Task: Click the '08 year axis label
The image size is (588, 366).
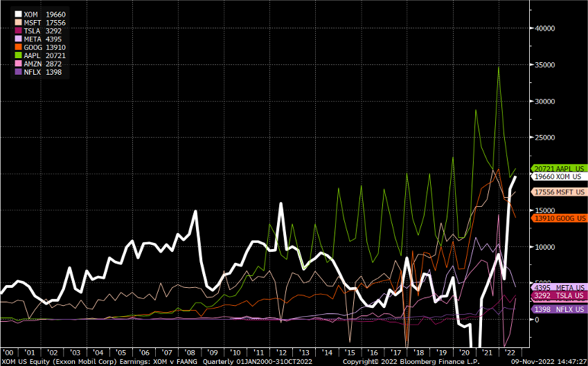Action: (x=190, y=353)
